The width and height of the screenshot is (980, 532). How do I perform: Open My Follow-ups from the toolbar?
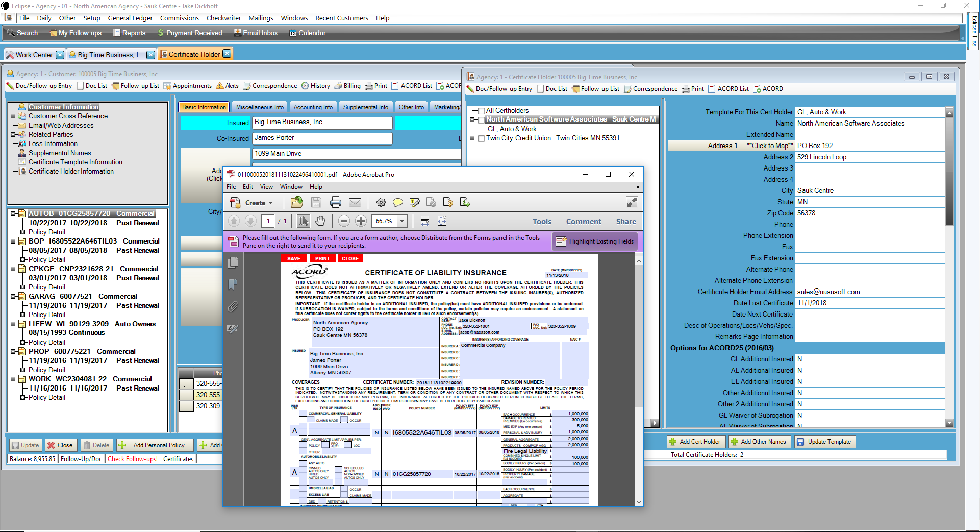(x=76, y=33)
